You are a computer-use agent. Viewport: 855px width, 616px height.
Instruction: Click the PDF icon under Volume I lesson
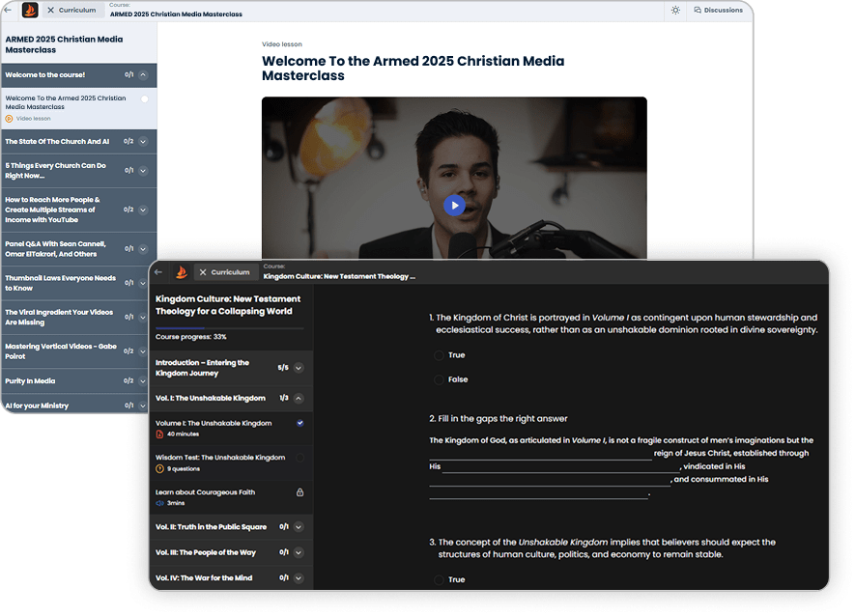pos(159,434)
